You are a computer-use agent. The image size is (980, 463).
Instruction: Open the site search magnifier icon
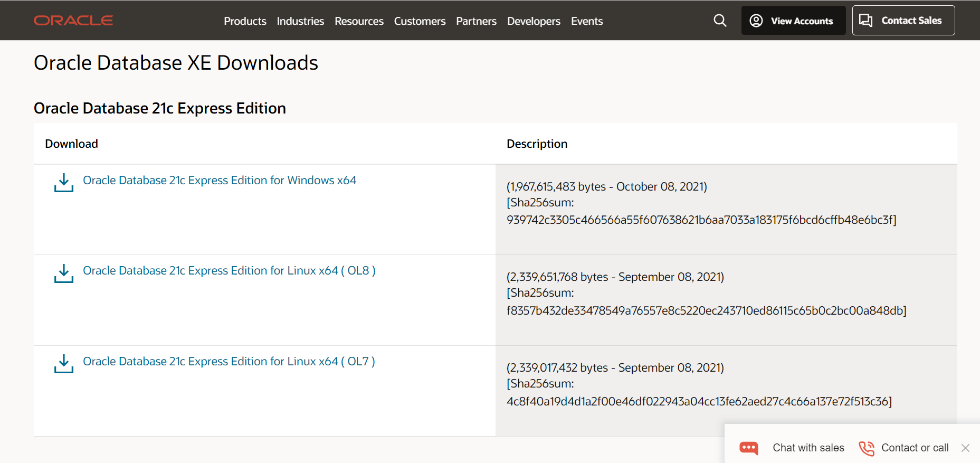[x=720, y=21]
